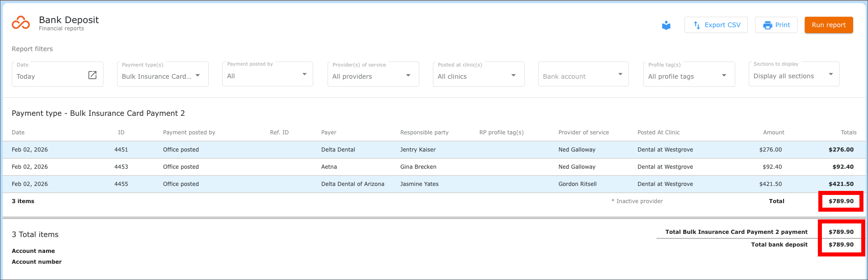Click the Account number label
The height and width of the screenshot is (280, 868).
37,262
